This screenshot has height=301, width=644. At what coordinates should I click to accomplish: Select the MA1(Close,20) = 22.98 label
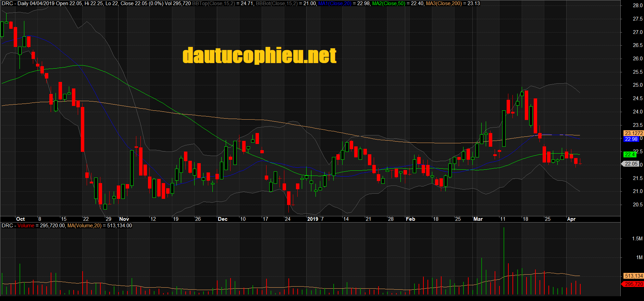[344, 3]
